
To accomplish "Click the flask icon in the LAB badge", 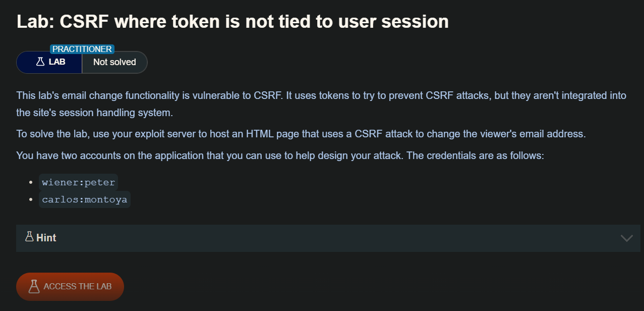I will (x=40, y=62).
